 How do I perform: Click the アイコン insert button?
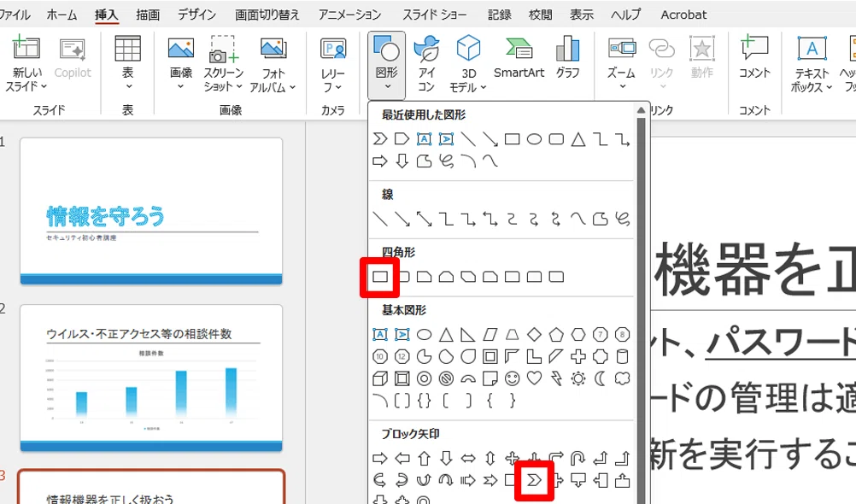(x=426, y=63)
